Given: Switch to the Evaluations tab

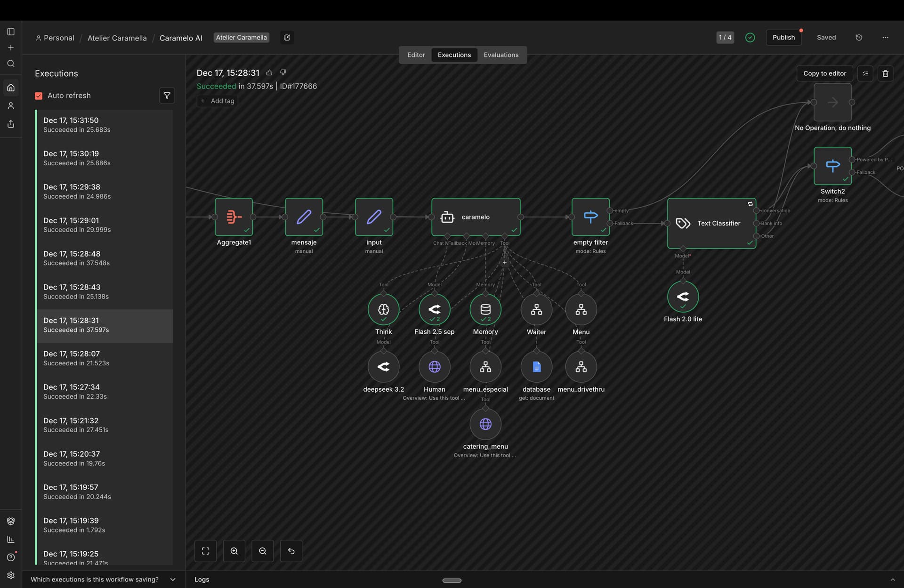Looking at the screenshot, I should click(x=501, y=55).
